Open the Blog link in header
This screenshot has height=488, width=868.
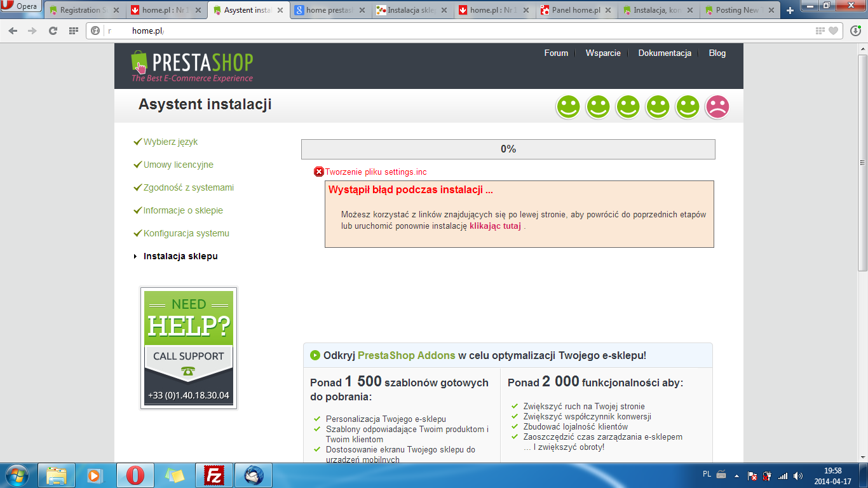[x=717, y=53]
